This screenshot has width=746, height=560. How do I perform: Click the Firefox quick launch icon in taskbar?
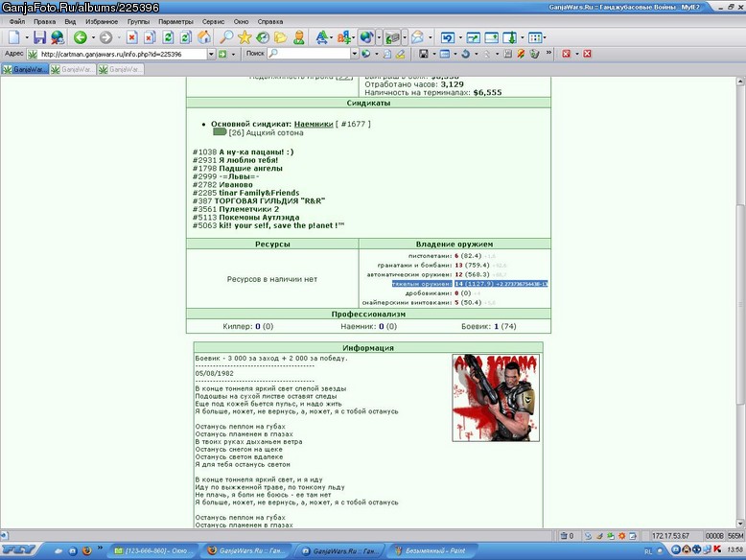86,550
